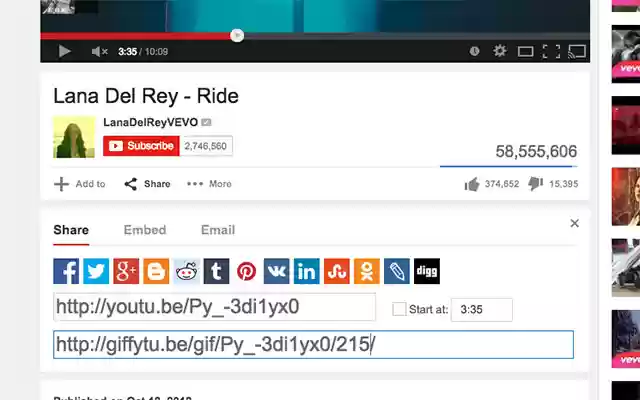This screenshot has width=640, height=400.
Task: Share to reddit
Action: point(187,271)
